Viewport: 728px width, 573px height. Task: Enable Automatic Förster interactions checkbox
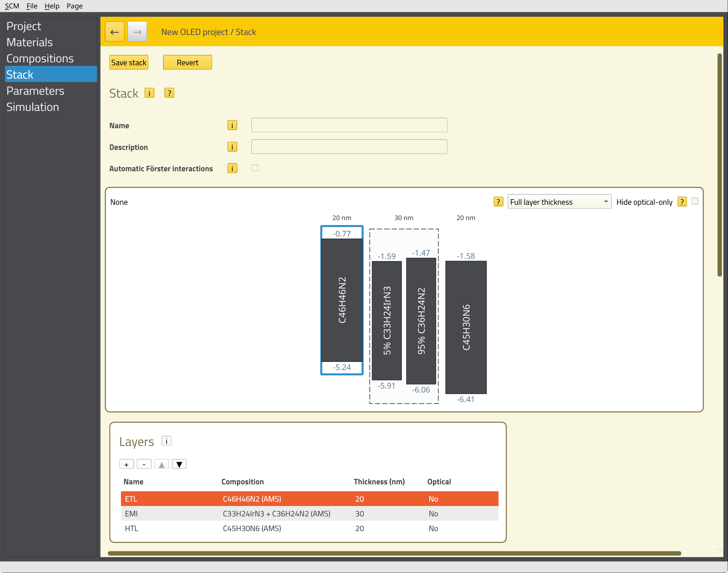(255, 168)
